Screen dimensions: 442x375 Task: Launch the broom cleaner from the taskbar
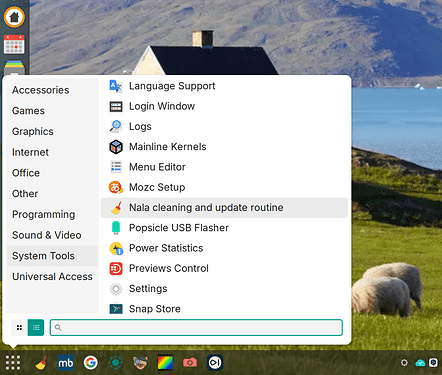[x=41, y=363]
